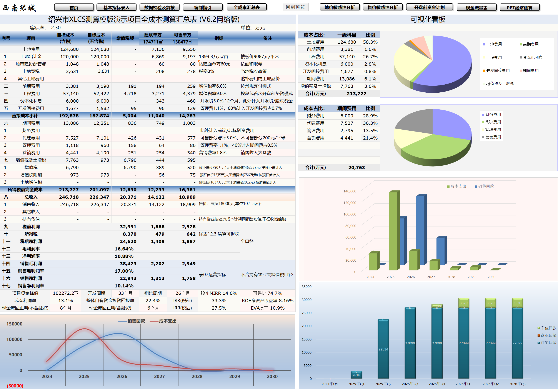
Task: Switch to 基本指标录入 page
Action: tap(117, 7)
